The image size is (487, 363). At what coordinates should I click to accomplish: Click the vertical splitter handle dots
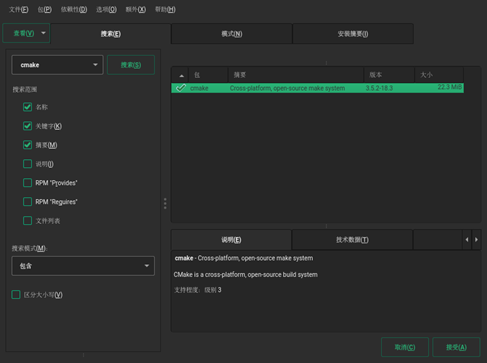point(165,203)
